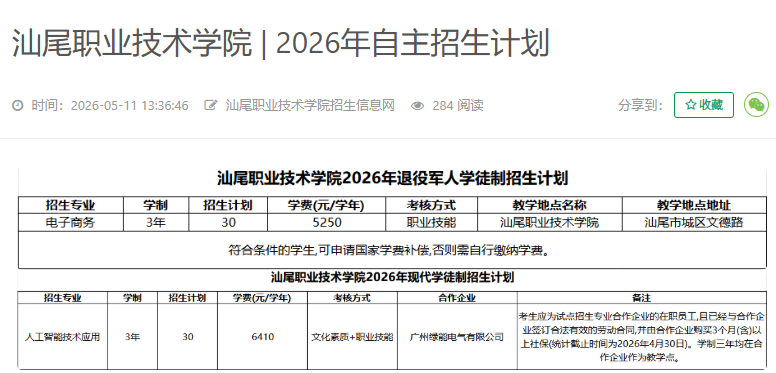Open 汕尾职业技术学院招生信息网 source link
776x373 pixels.
click(310, 105)
